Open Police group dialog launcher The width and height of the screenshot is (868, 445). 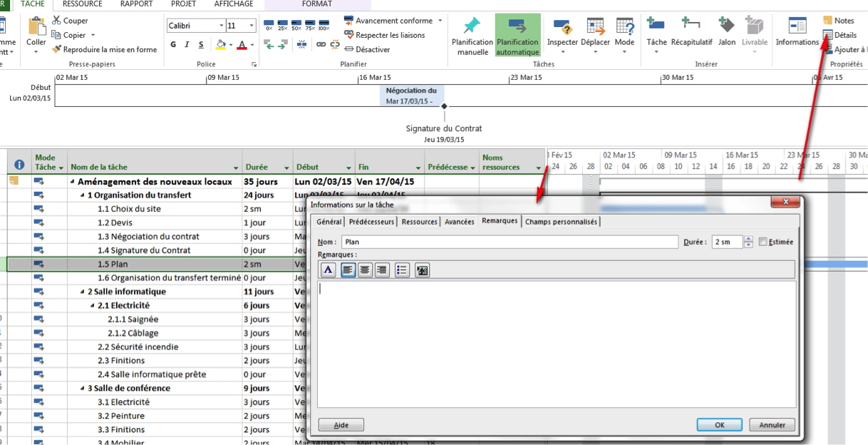(254, 65)
